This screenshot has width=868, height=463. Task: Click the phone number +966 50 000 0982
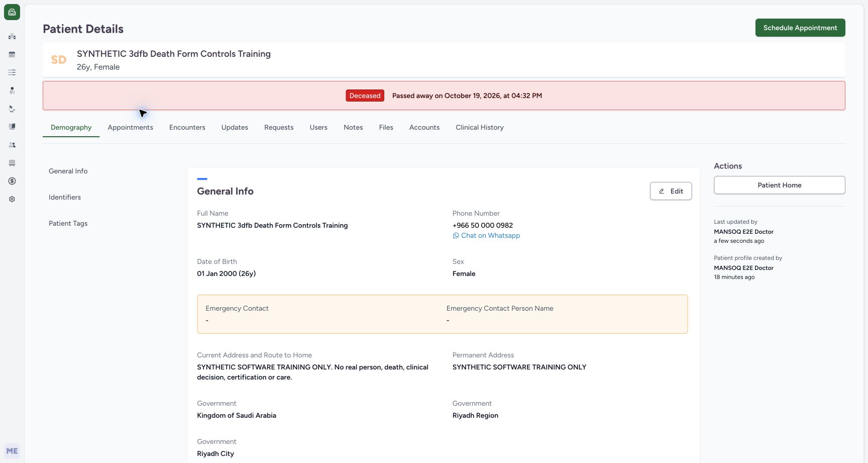(483, 225)
